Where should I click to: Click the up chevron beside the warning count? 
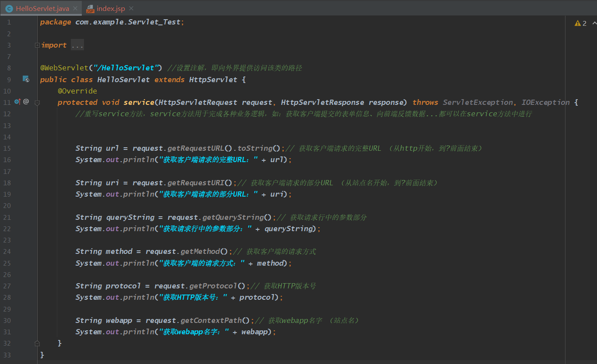(x=594, y=23)
